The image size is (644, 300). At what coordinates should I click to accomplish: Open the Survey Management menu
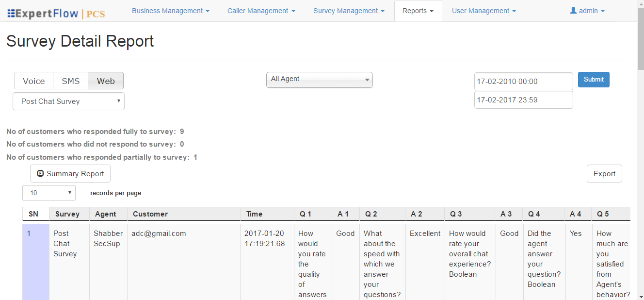[348, 10]
